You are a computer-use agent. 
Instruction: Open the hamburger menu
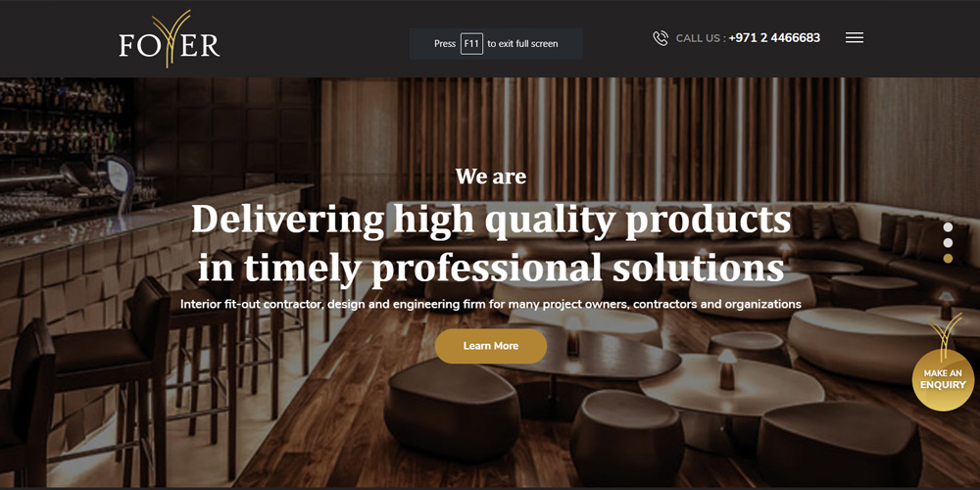click(855, 38)
